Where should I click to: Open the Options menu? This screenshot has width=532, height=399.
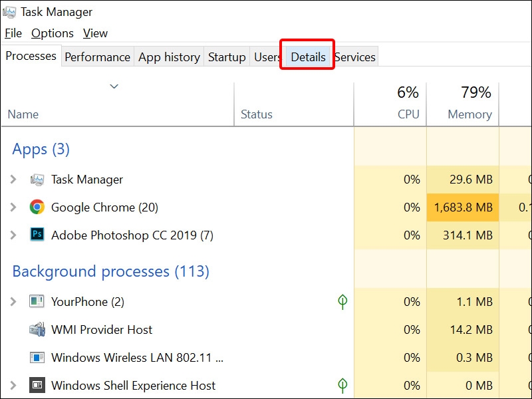pos(53,33)
